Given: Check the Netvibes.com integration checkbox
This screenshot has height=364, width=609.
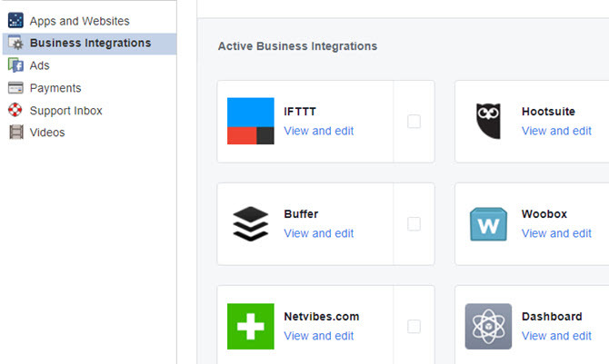Looking at the screenshot, I should 414,327.
